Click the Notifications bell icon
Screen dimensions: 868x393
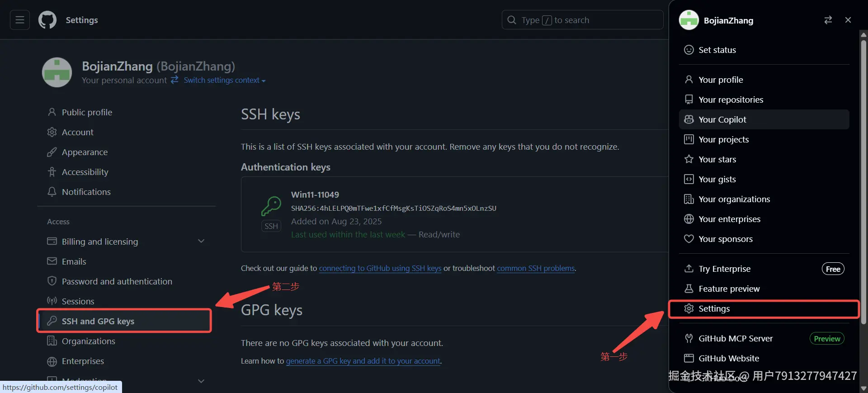[52, 192]
